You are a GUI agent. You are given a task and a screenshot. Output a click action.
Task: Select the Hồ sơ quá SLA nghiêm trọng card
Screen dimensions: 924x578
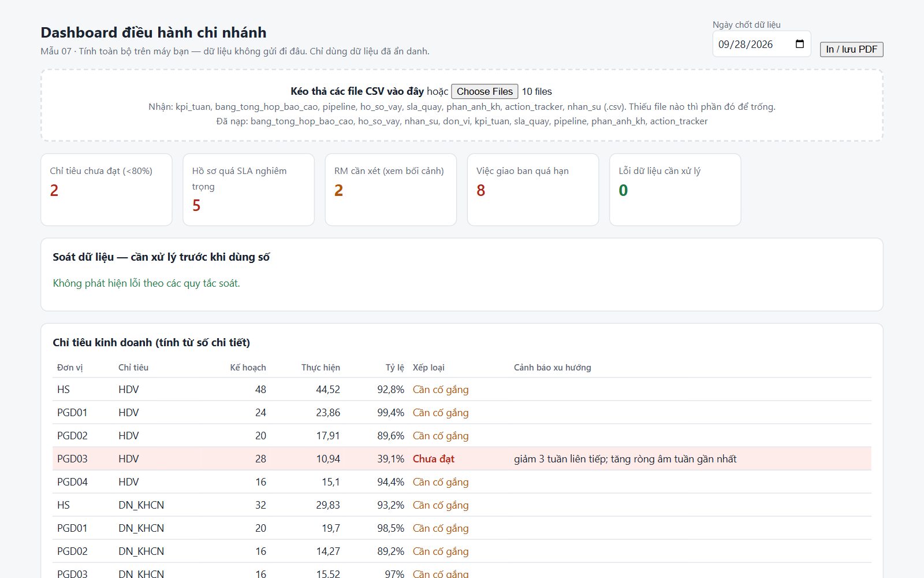[x=248, y=190]
